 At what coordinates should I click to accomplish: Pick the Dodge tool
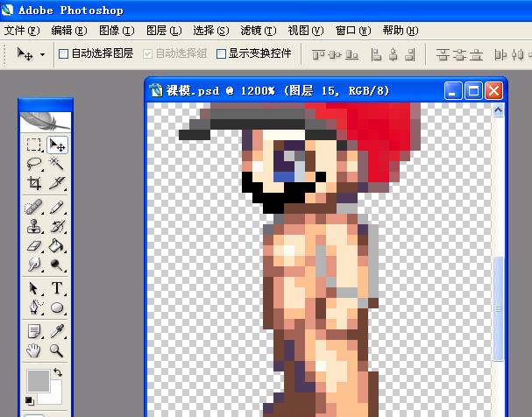click(57, 264)
